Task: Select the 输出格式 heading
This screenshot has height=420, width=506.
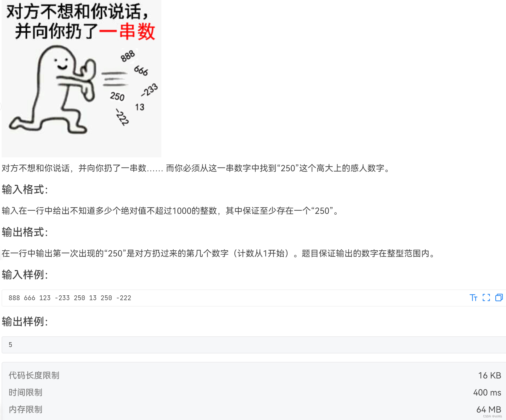Action: point(25,232)
